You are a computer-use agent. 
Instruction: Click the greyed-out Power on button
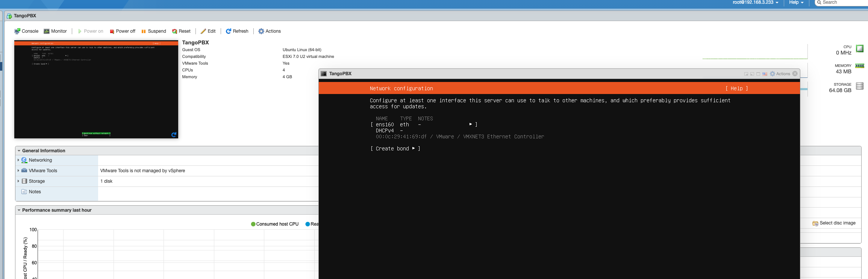pyautogui.click(x=90, y=31)
